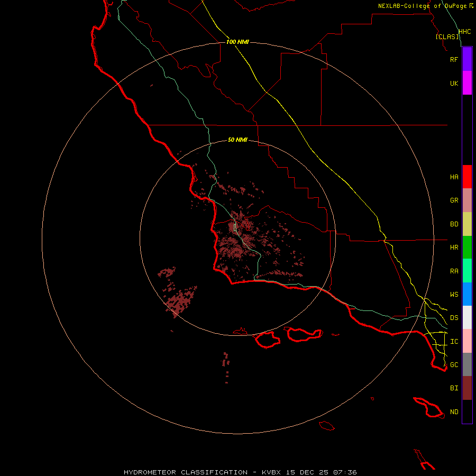Select the GR pink-brown legend swatch
The height and width of the screenshot is (476, 476).
point(467,200)
